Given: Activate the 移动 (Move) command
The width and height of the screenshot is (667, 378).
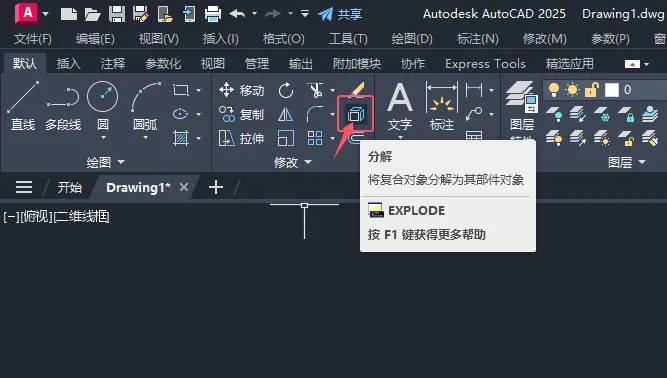Looking at the screenshot, I should coord(241,90).
